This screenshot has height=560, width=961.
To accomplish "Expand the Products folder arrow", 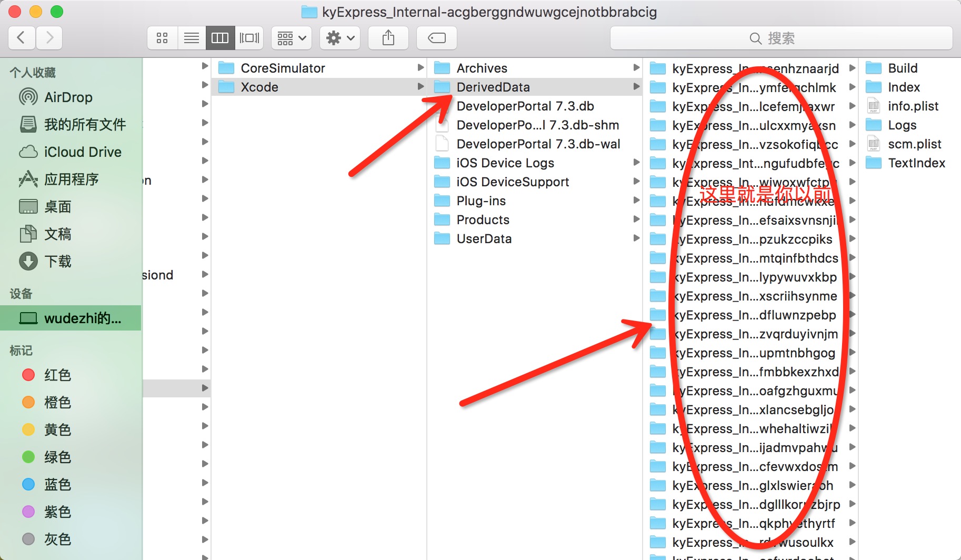I will [636, 219].
